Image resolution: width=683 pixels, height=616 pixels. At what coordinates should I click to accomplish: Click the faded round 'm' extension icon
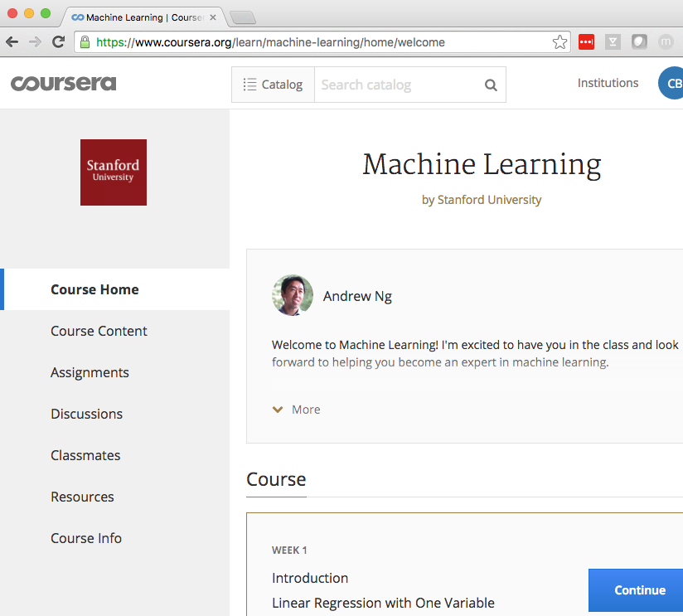[x=666, y=41]
